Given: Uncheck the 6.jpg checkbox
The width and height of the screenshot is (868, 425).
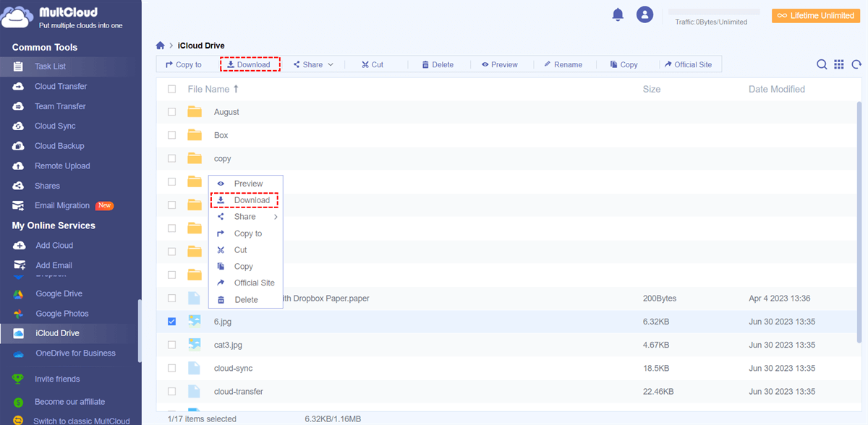Looking at the screenshot, I should tap(171, 322).
